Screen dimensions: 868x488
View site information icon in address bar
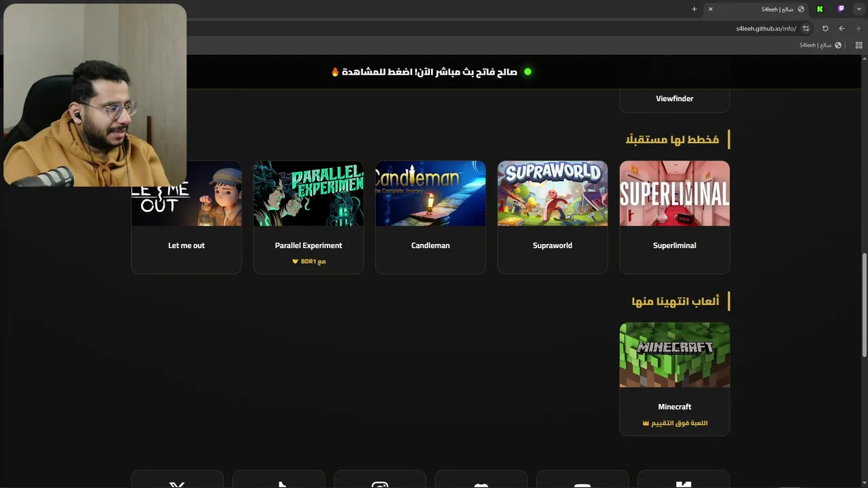click(x=806, y=28)
